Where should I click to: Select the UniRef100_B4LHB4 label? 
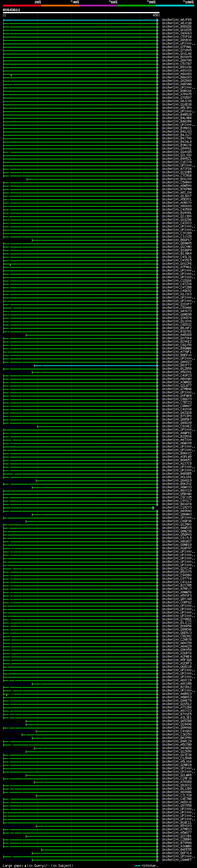(x=177, y=118)
